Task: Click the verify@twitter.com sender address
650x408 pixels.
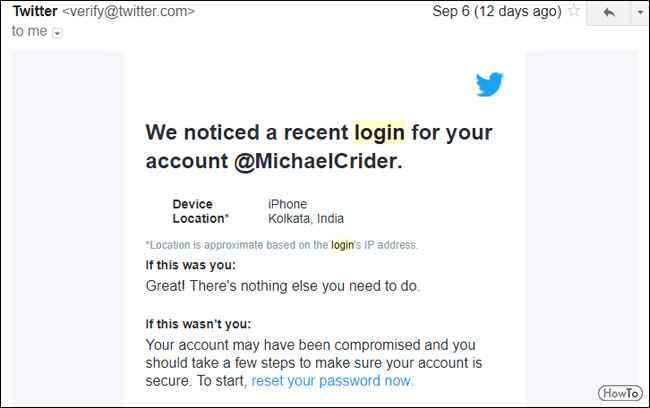Action: pyautogui.click(x=129, y=11)
